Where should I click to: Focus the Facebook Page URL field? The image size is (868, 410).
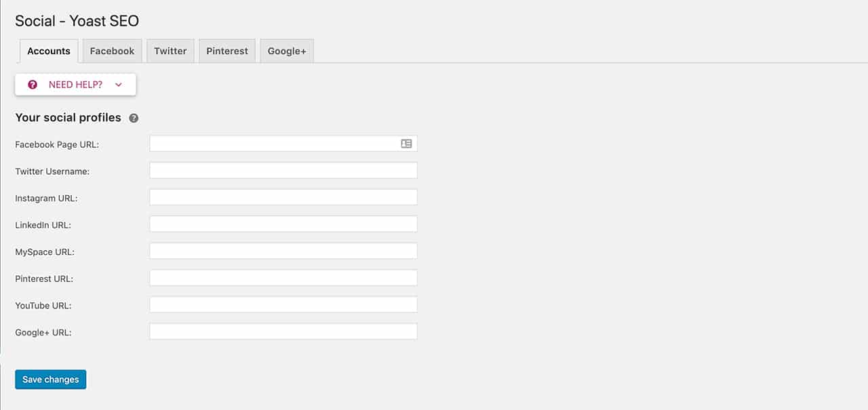point(283,144)
